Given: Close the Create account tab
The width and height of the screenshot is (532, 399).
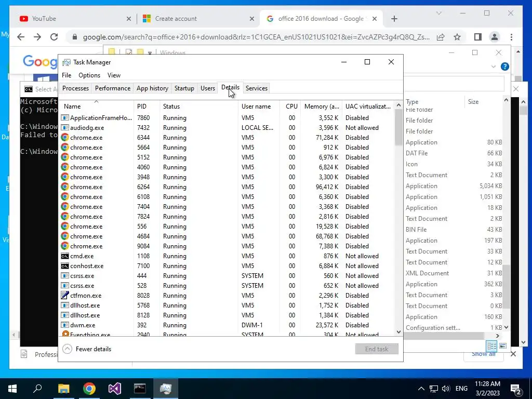Looking at the screenshot, I should pyautogui.click(x=252, y=19).
